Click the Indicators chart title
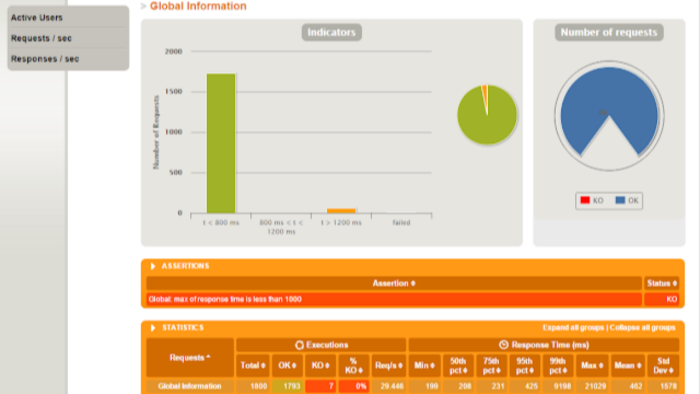 331,32
